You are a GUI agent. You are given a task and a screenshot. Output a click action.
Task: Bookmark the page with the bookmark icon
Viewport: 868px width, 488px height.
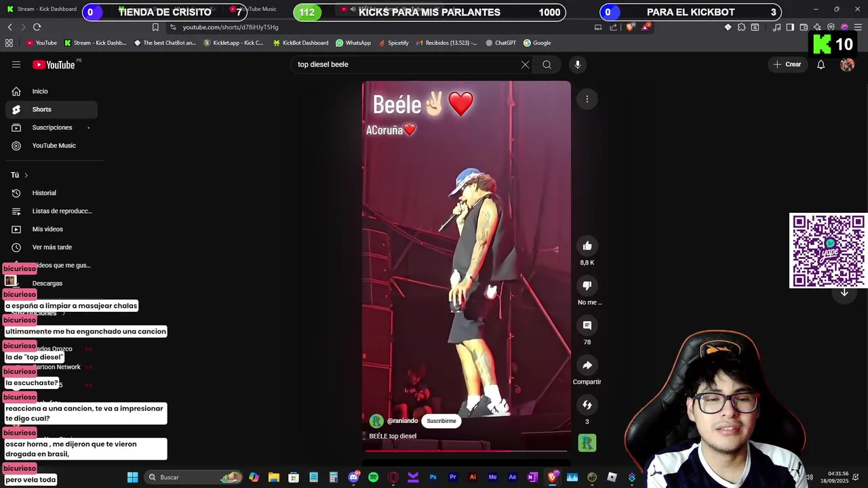click(155, 27)
